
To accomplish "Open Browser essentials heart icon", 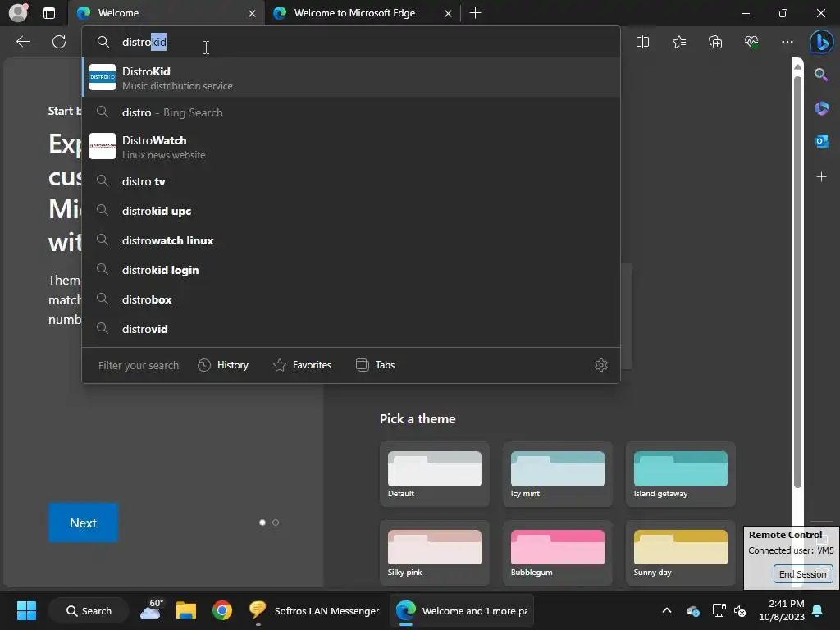I will (751, 42).
